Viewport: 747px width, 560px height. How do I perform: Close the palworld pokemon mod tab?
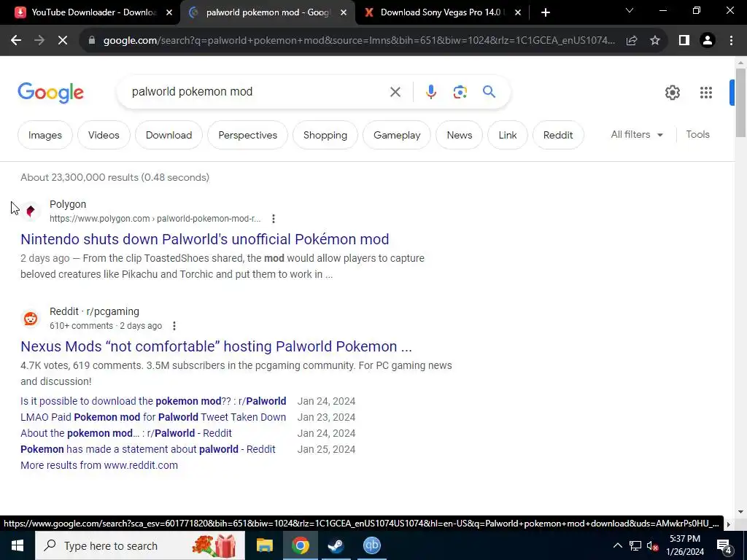(344, 12)
